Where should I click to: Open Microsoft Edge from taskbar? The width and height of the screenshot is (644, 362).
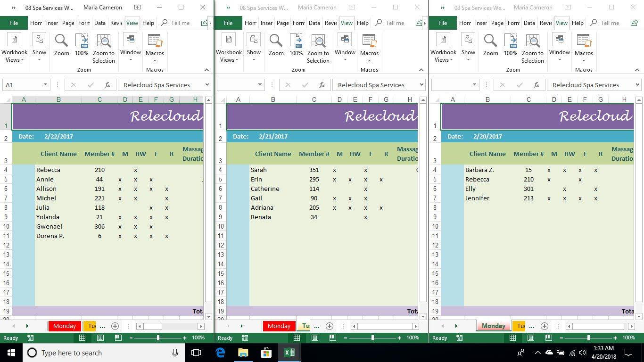tap(220, 353)
